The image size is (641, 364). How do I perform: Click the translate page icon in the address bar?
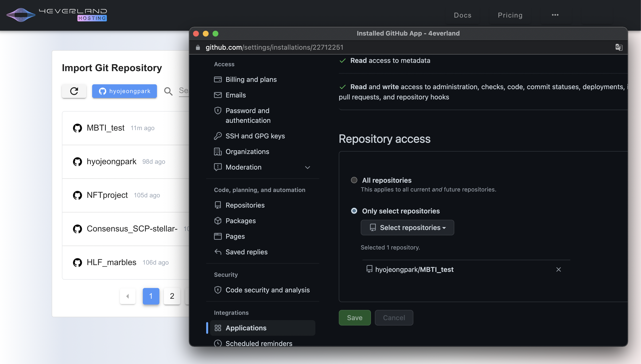click(x=619, y=47)
